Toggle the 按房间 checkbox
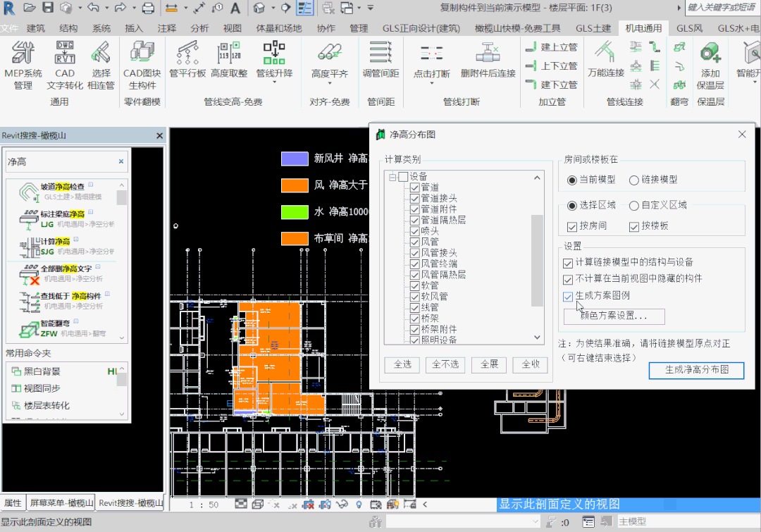The image size is (761, 532). (x=572, y=227)
